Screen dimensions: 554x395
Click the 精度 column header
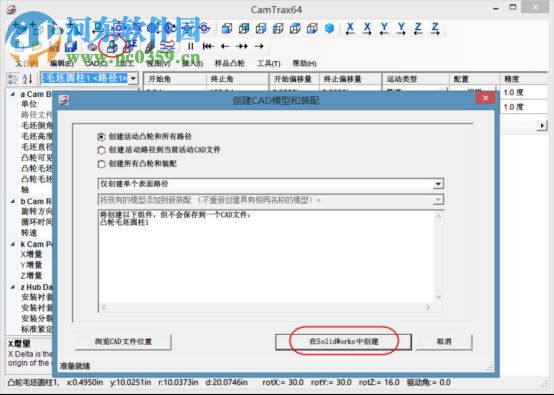tap(524, 79)
